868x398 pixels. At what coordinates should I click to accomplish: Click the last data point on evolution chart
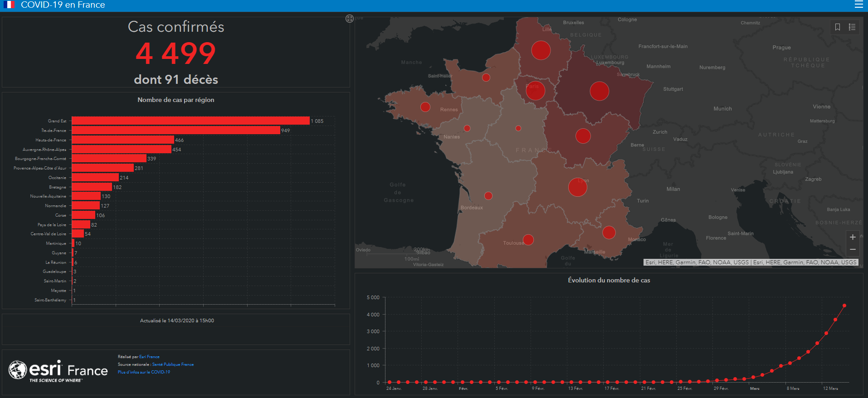(x=844, y=306)
